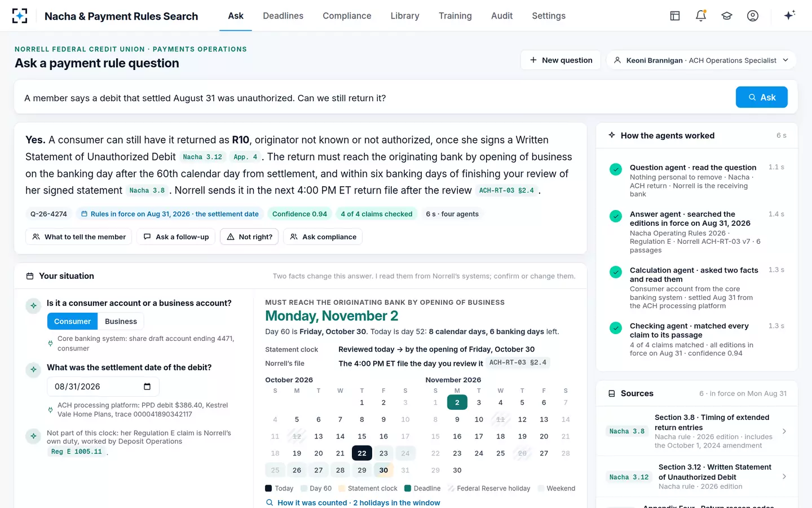Click sparkle icon beside consumer or business question
This screenshot has height=508, width=812.
click(33, 305)
